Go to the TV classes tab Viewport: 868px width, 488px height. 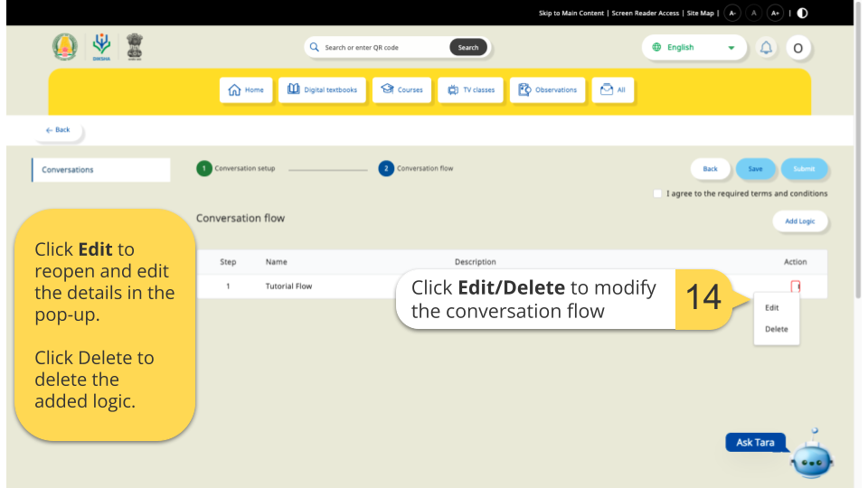click(x=470, y=89)
